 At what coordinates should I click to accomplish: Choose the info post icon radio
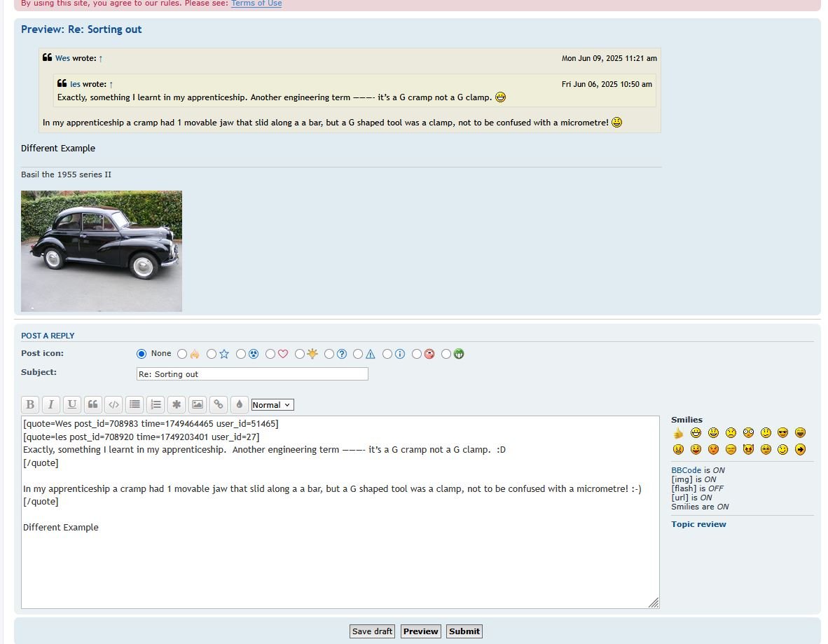click(387, 354)
